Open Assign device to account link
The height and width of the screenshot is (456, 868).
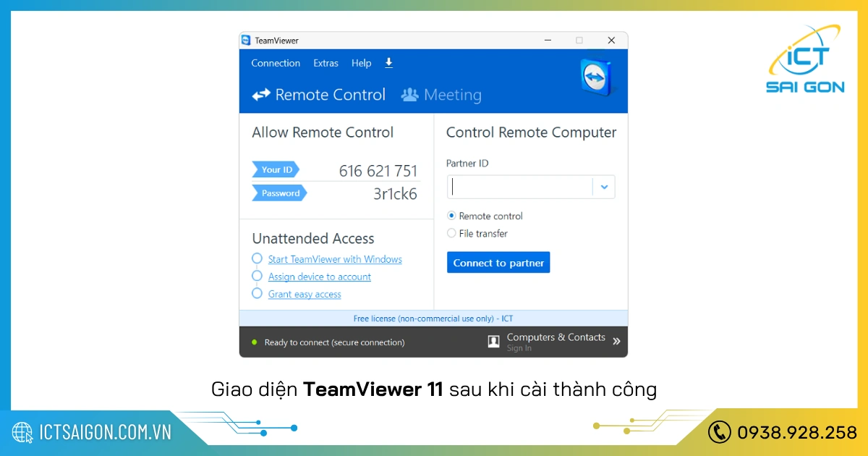320,276
